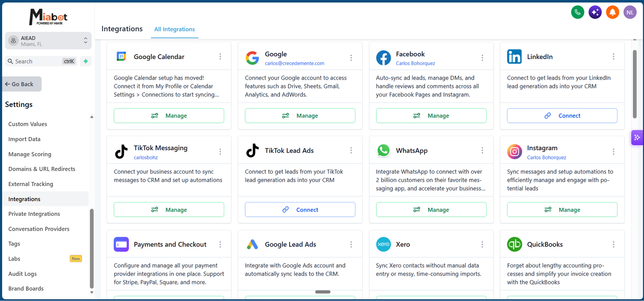Viewport: 644px width, 301px height.
Task: Open the Xero card three-dot menu
Action: pyautogui.click(x=482, y=244)
